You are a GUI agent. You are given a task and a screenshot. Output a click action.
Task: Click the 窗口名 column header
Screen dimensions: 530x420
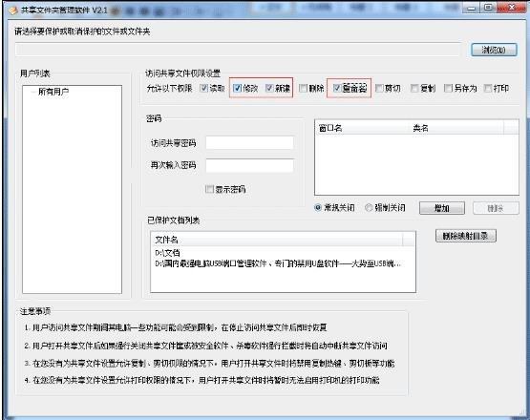pyautogui.click(x=362, y=128)
